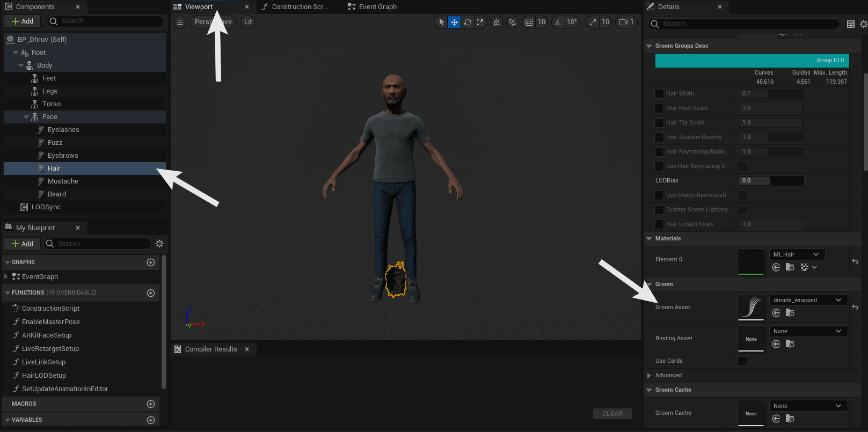Image resolution: width=868 pixels, height=432 pixels.
Task: Click the Groom Asset thumbnail preview
Action: click(x=751, y=307)
